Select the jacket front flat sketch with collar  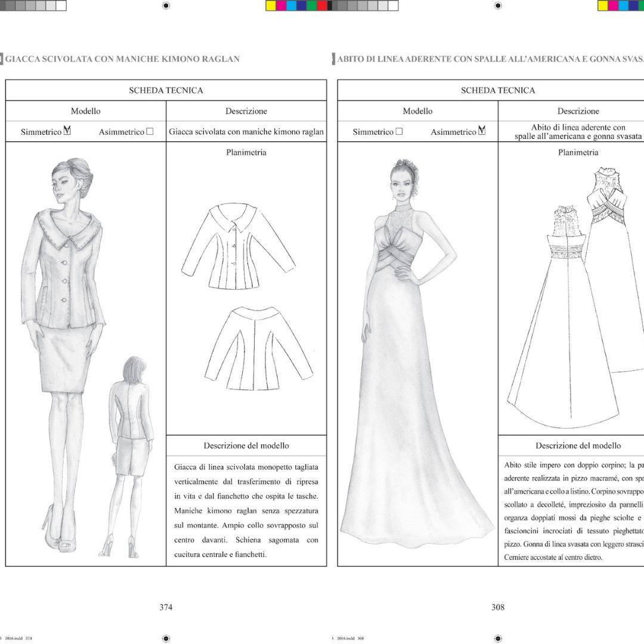[x=238, y=246]
